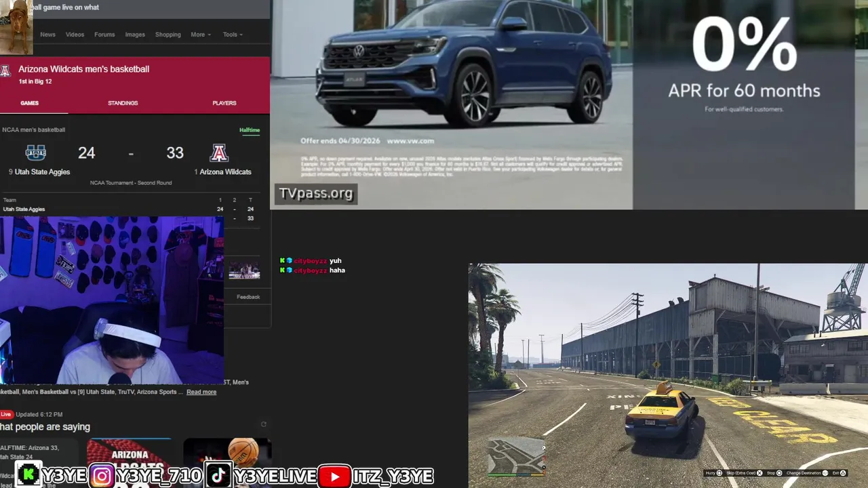The width and height of the screenshot is (868, 488).
Task: Open the HALFTIME Arizona 33 post card
Action: pos(39,463)
